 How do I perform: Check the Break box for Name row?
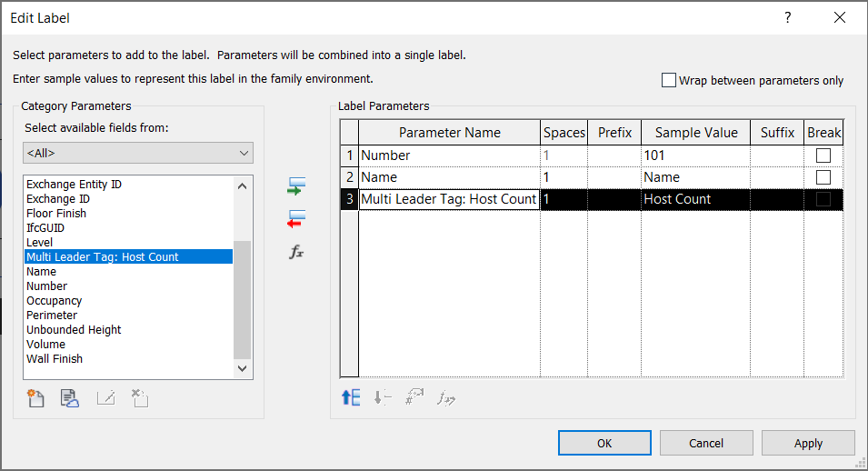click(823, 177)
